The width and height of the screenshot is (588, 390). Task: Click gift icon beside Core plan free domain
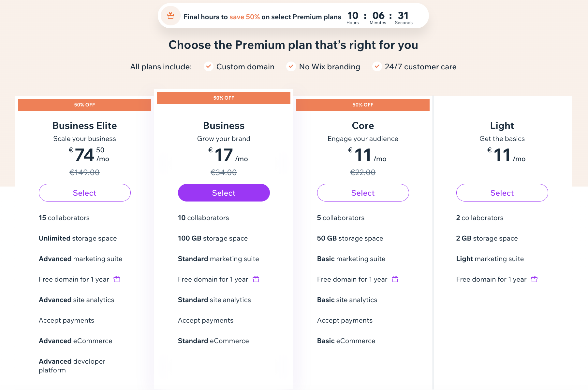click(395, 279)
